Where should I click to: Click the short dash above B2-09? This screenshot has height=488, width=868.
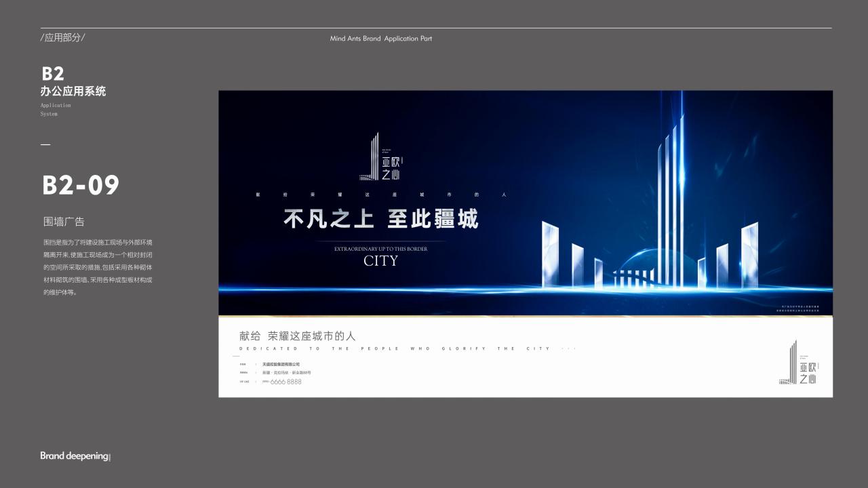(45, 144)
